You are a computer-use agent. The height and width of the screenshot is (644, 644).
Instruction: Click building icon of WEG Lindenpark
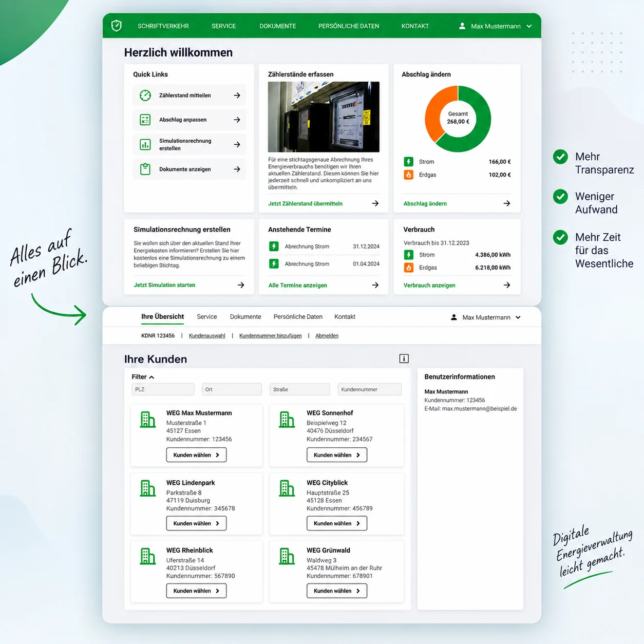point(148,488)
